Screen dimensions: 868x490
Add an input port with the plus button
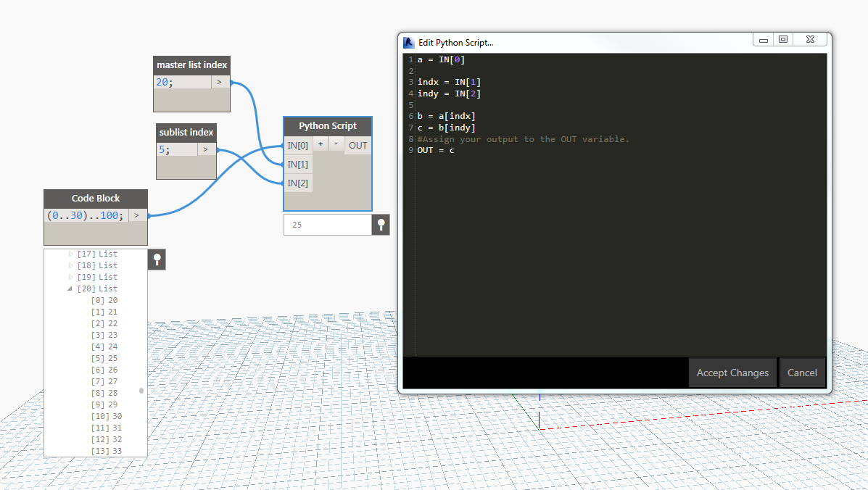point(321,144)
